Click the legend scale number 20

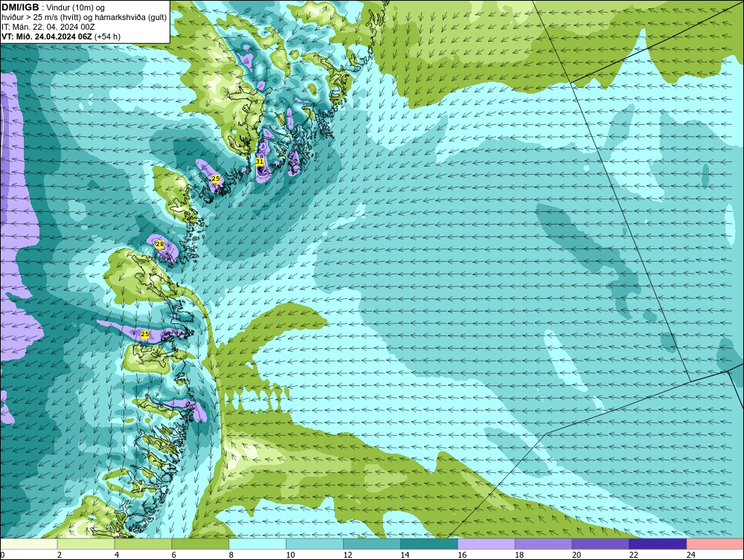[577, 555]
